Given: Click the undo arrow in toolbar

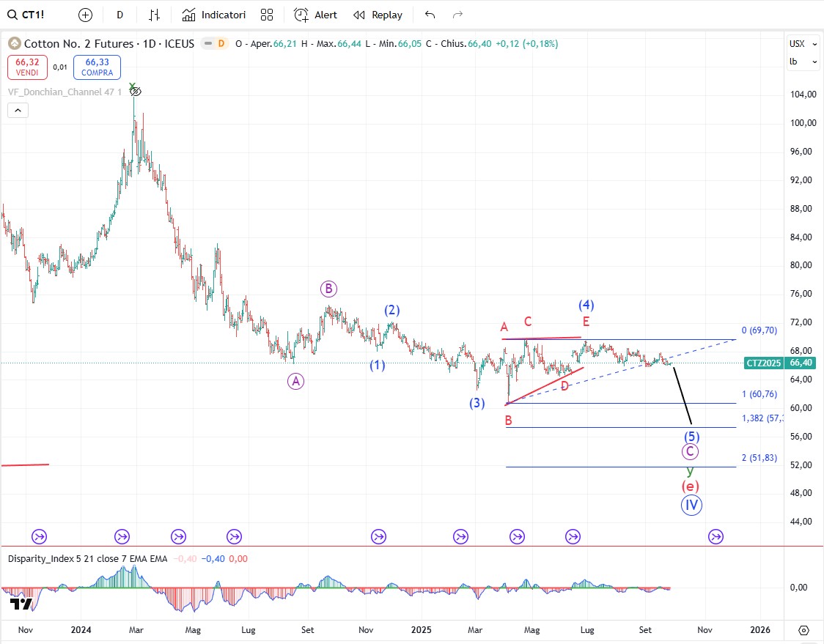Looking at the screenshot, I should pos(430,15).
